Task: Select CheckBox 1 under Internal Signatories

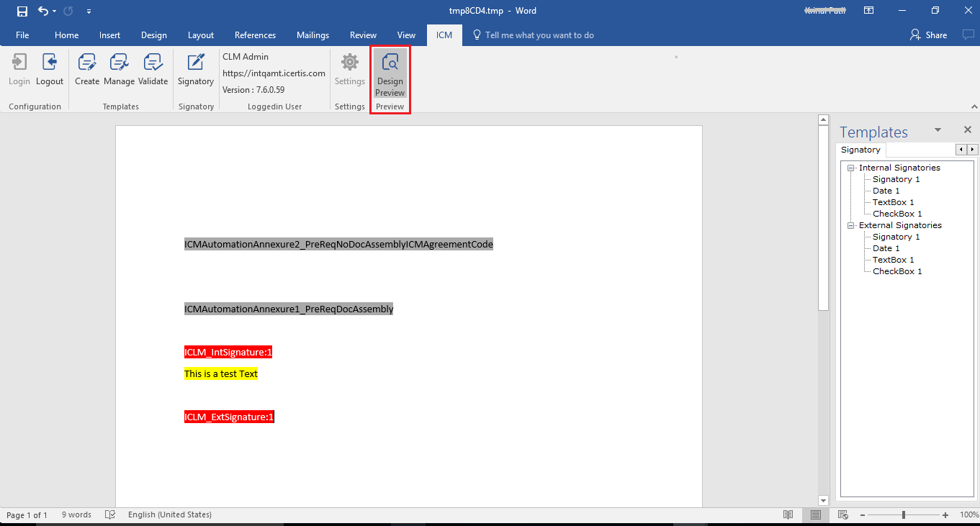Action: (x=896, y=214)
